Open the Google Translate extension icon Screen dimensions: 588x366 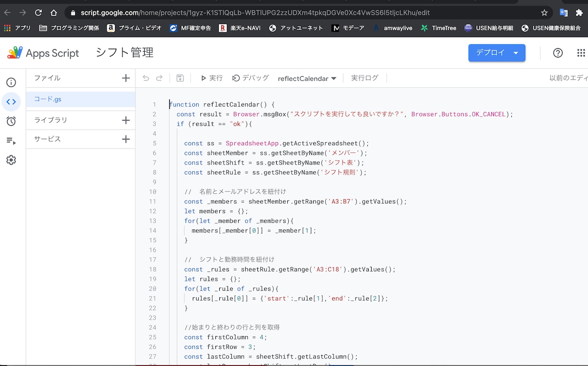(x=564, y=13)
